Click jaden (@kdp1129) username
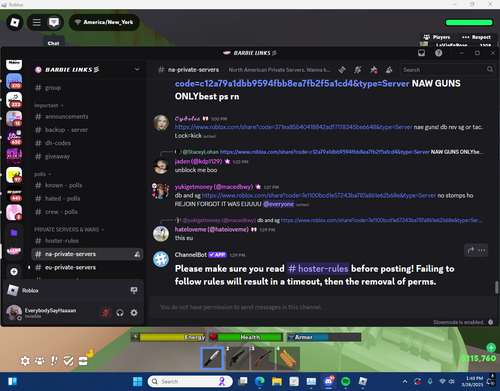Viewport: 500px width, 391px height. tap(198, 161)
